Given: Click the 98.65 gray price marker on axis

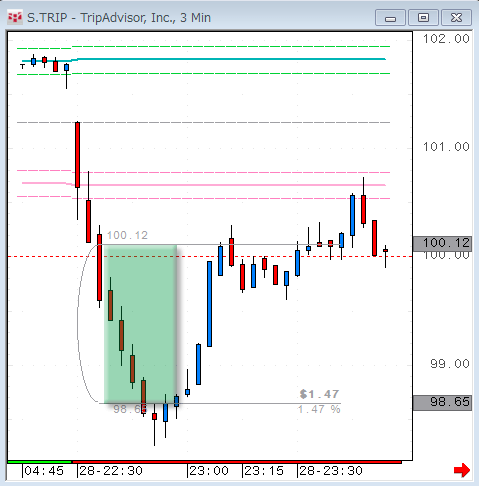Looking at the screenshot, I should tap(442, 402).
